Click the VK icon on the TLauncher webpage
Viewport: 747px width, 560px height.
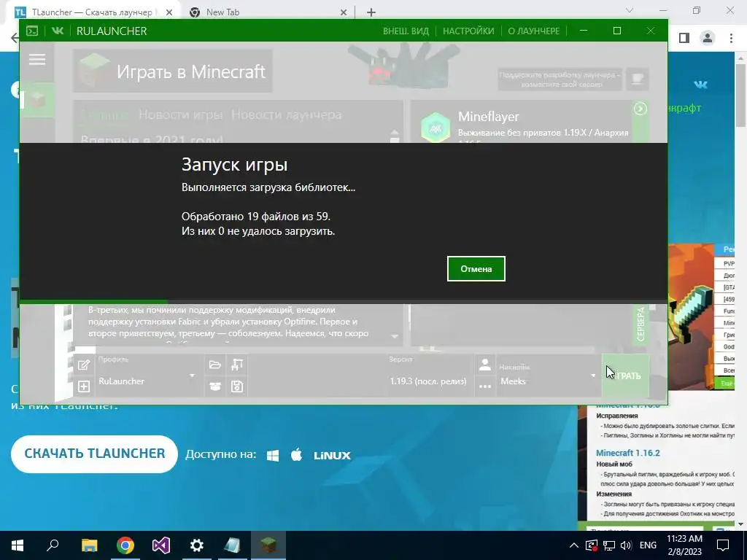(x=700, y=85)
